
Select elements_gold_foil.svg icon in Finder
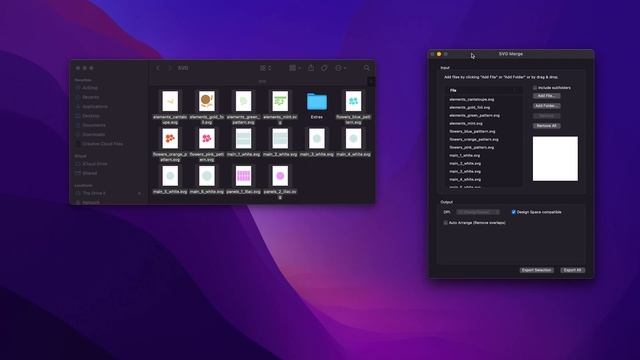tap(207, 101)
